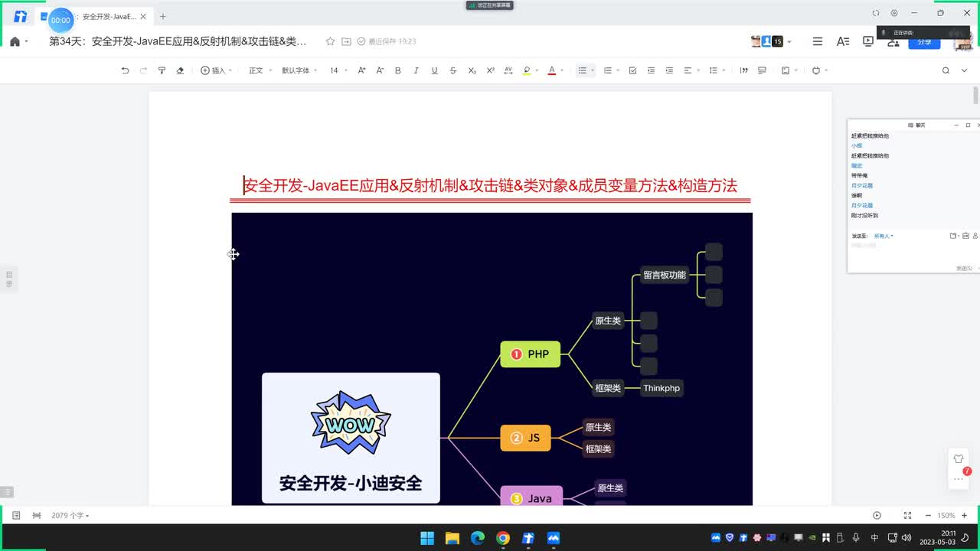Screen dimensions: 980x551
Task: Click the AV character spacing icon
Action: 508,70
